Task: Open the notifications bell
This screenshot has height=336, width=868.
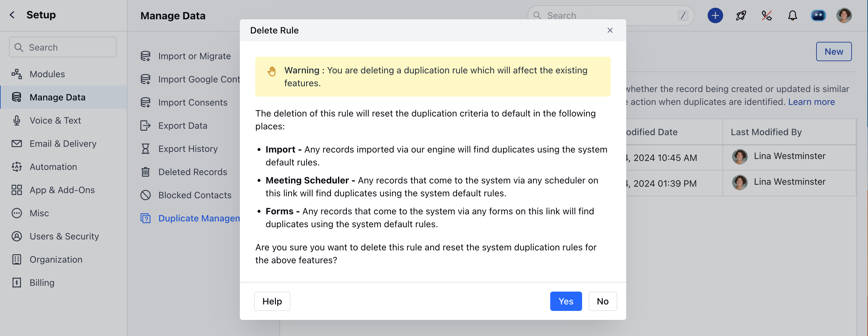Action: 793,15
